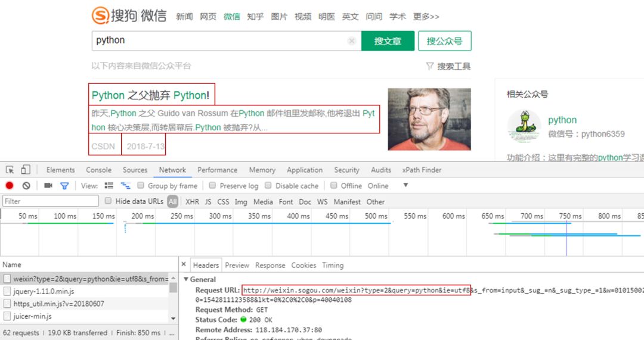Open the 学术 academic category link
Screen dimensions: 644x340
(x=398, y=17)
